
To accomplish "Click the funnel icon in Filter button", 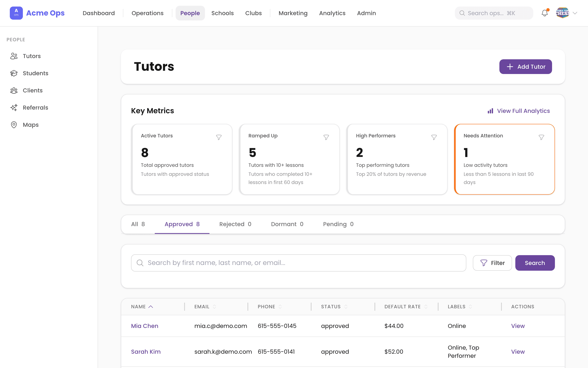I will pyautogui.click(x=483, y=263).
